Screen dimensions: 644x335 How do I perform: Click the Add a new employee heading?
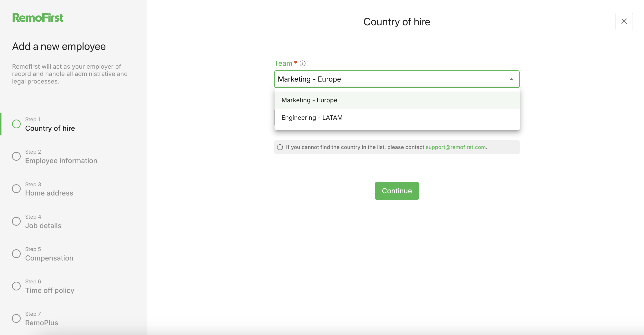(59, 47)
